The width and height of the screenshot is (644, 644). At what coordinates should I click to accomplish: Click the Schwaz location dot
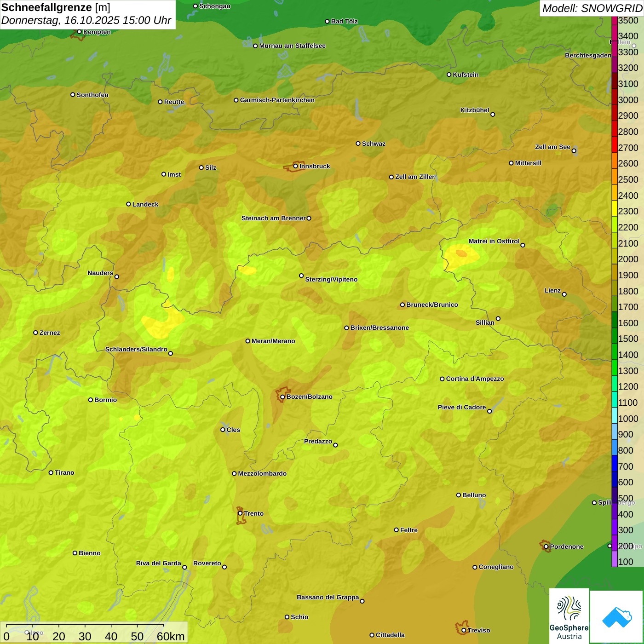pos(358,144)
